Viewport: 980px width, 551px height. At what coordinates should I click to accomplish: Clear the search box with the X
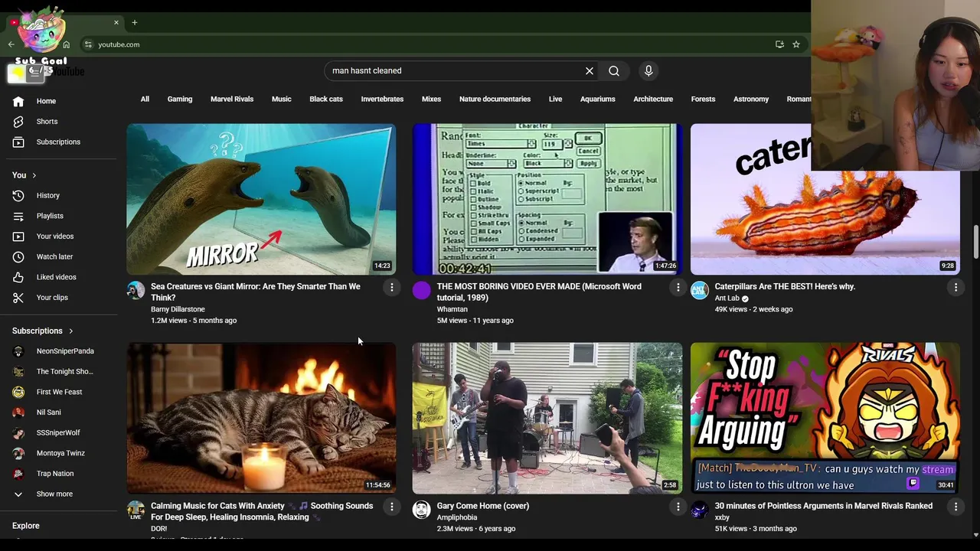[x=590, y=71]
